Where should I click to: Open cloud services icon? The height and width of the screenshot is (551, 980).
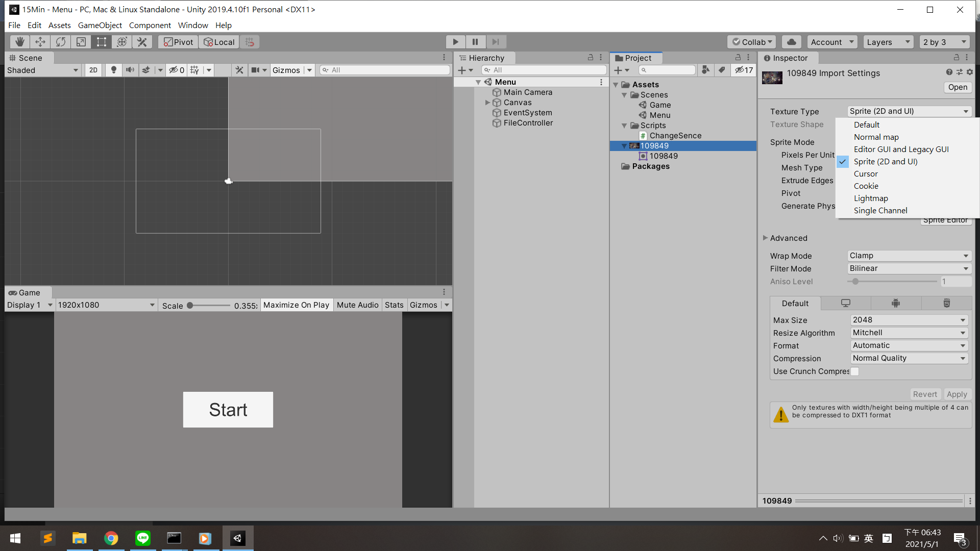coord(791,42)
